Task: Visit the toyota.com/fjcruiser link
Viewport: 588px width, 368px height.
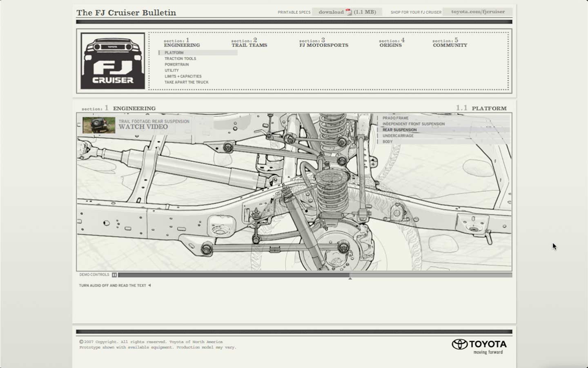Action: point(477,12)
